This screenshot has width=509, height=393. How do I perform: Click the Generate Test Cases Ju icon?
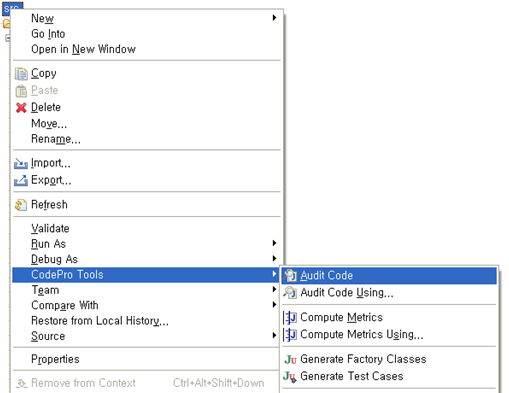[290, 377]
